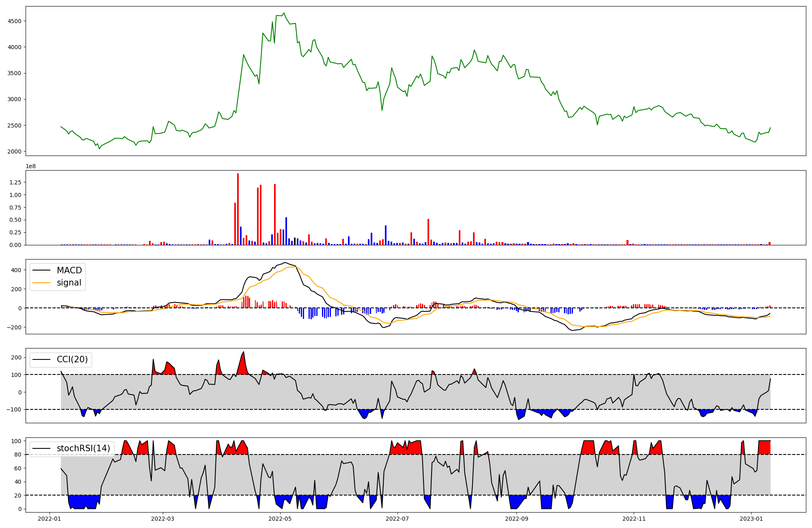The image size is (812, 528).
Task: Click the orange signal legend line swatch
Action: coord(41,283)
